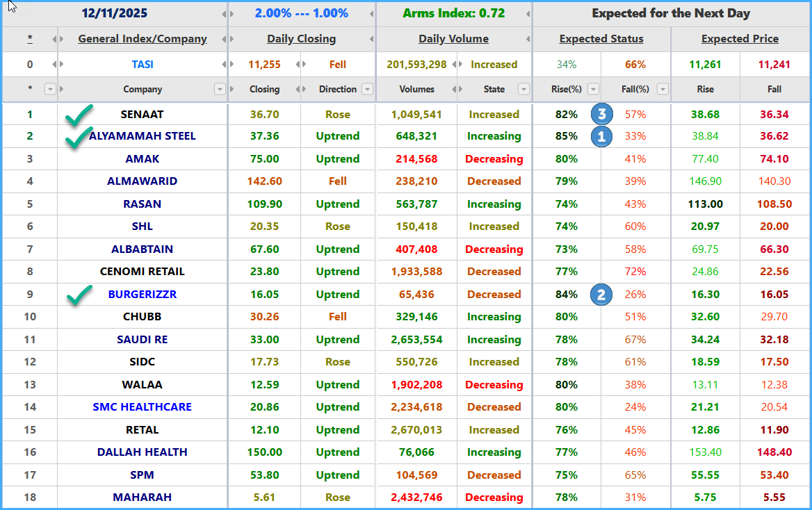Open the row-number asterisk column filter
Image resolution: width=812 pixels, height=510 pixels.
click(50, 89)
